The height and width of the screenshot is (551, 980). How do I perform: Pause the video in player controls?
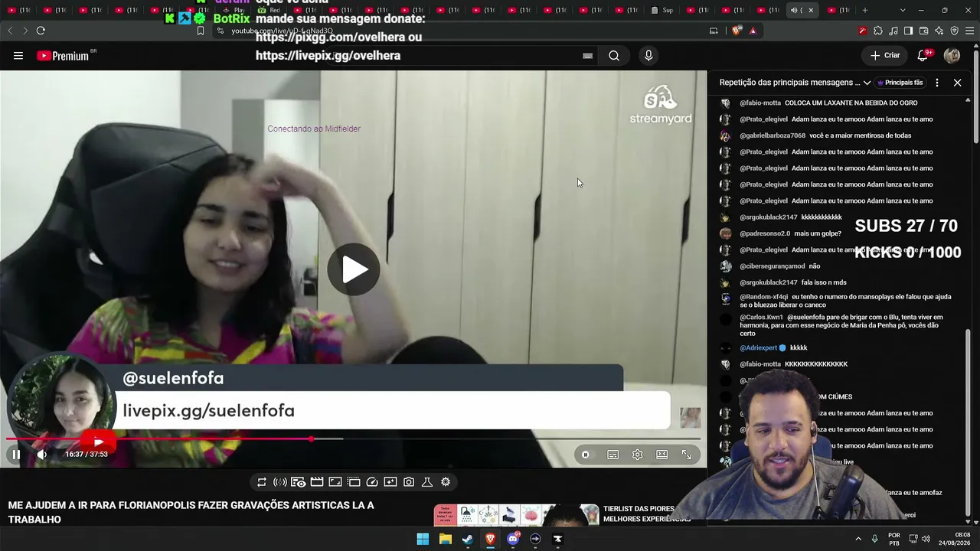(x=15, y=455)
